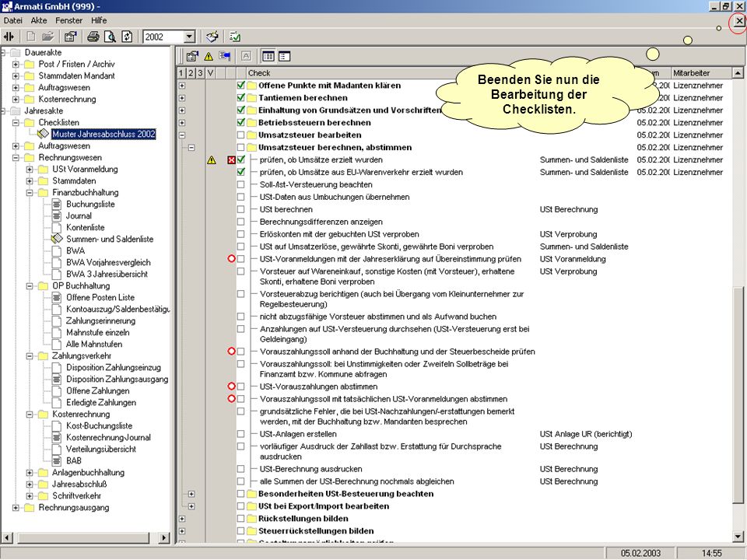Viewport: 747px width, 560px height.
Task: Click the '14:55' time in the status bar
Action: pos(711,553)
